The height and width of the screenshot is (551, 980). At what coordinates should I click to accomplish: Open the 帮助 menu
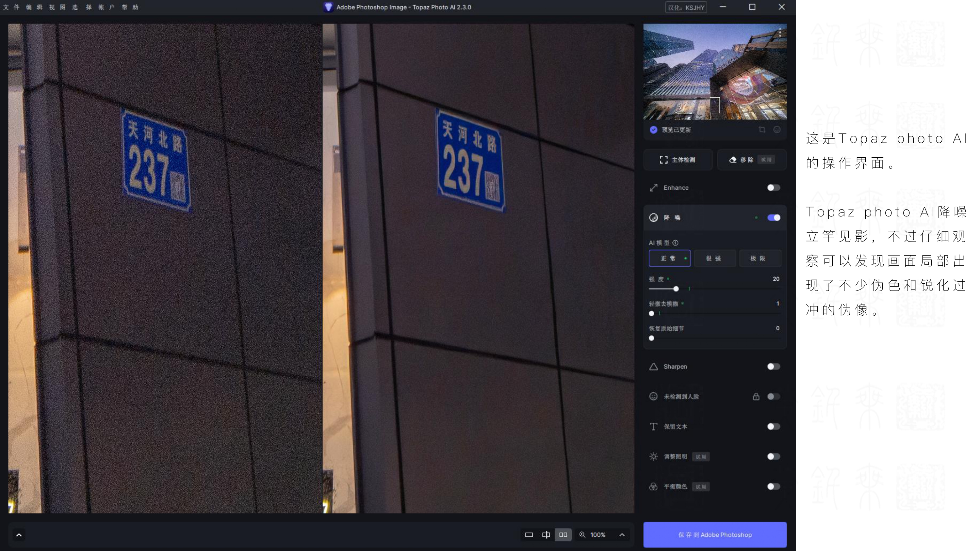point(130,7)
